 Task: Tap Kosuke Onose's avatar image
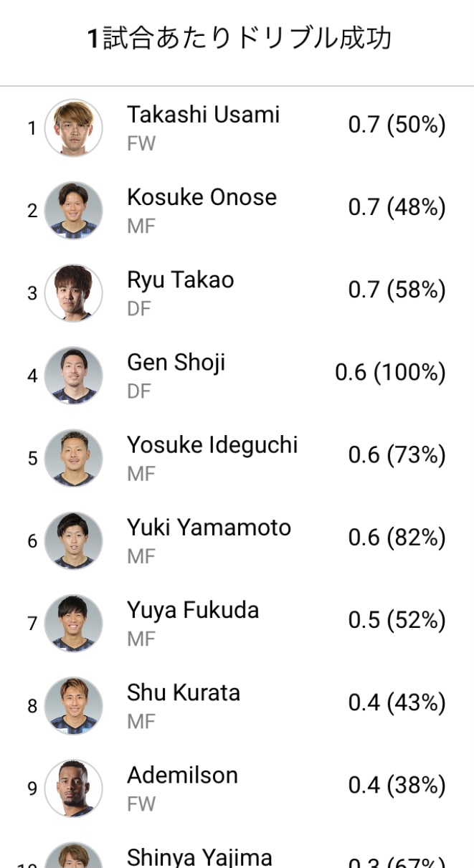[x=73, y=211]
